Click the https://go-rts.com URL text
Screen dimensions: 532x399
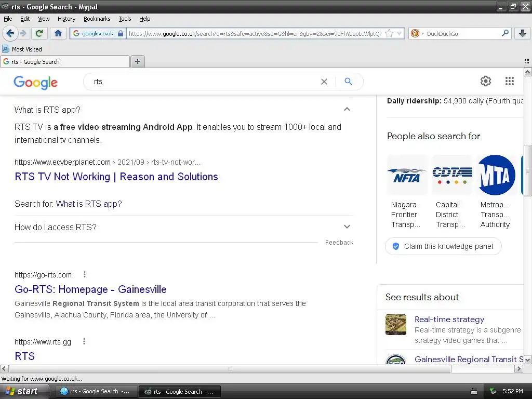tap(43, 275)
